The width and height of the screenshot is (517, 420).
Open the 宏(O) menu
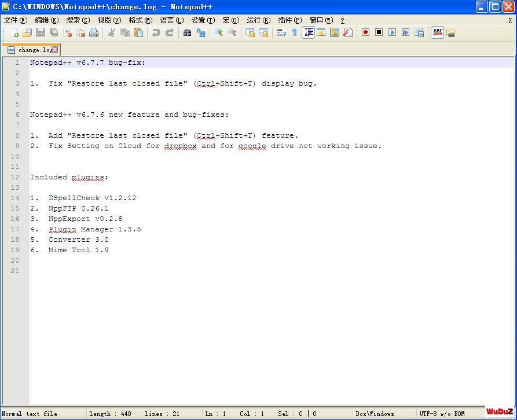231,20
